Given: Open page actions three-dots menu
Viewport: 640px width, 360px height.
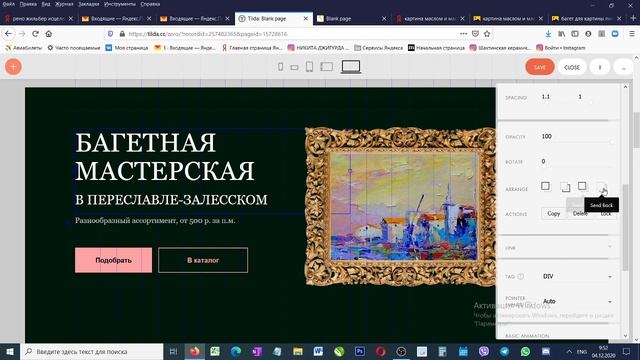Looking at the screenshot, I should [463, 34].
